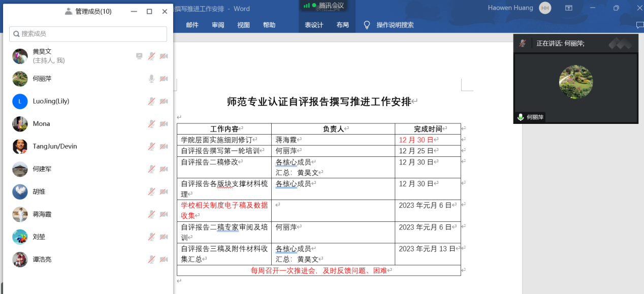Click the muted mic icon in floating video bar
This screenshot has width=644, height=294.
[x=522, y=44]
